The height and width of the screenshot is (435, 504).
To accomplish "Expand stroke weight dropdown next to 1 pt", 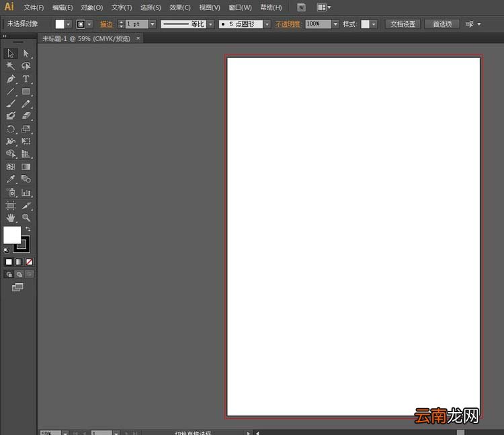I will tap(153, 24).
